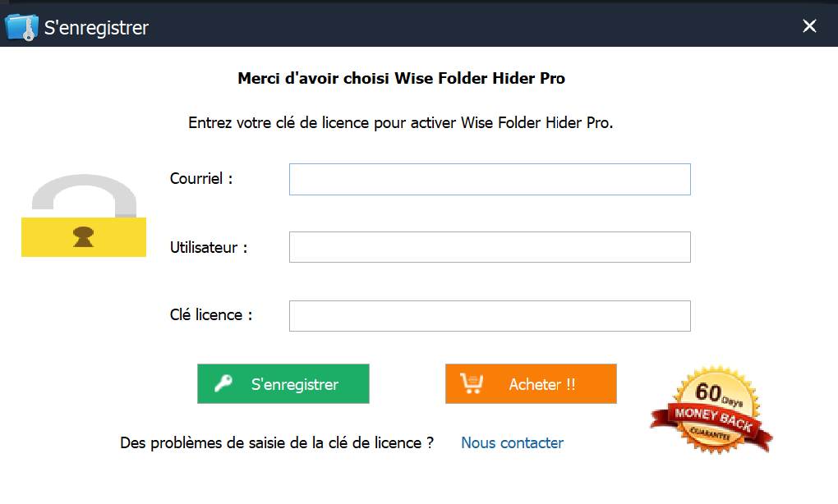Click the S'enregistrer title bar text
Image resolution: width=838 pixels, height=504 pixels.
(96, 28)
